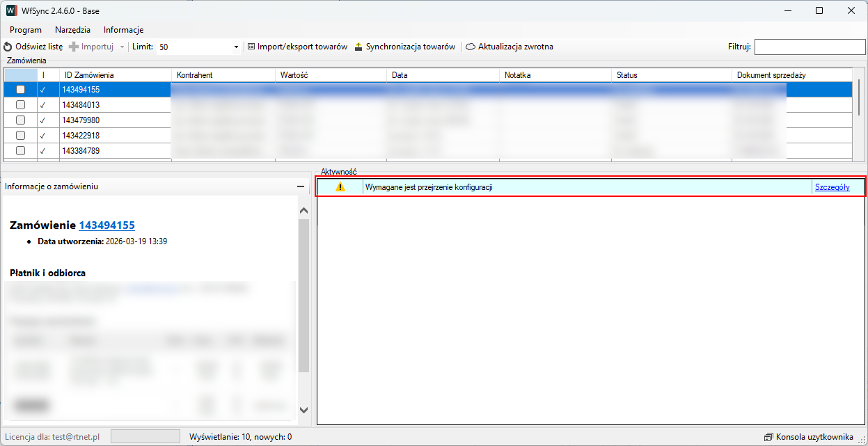Click the Szczegóły link in Aktywność
Screen dimensions: 868x446
coord(832,187)
